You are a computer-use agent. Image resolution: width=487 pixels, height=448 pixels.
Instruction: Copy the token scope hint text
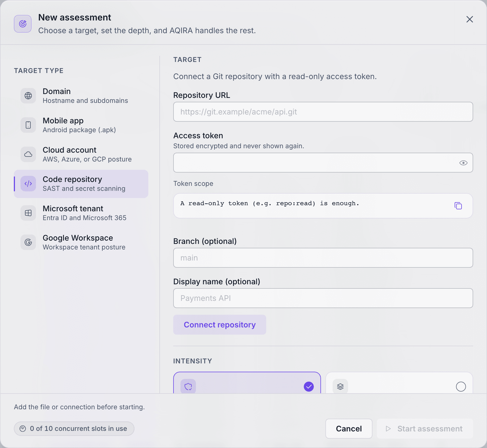(x=458, y=206)
